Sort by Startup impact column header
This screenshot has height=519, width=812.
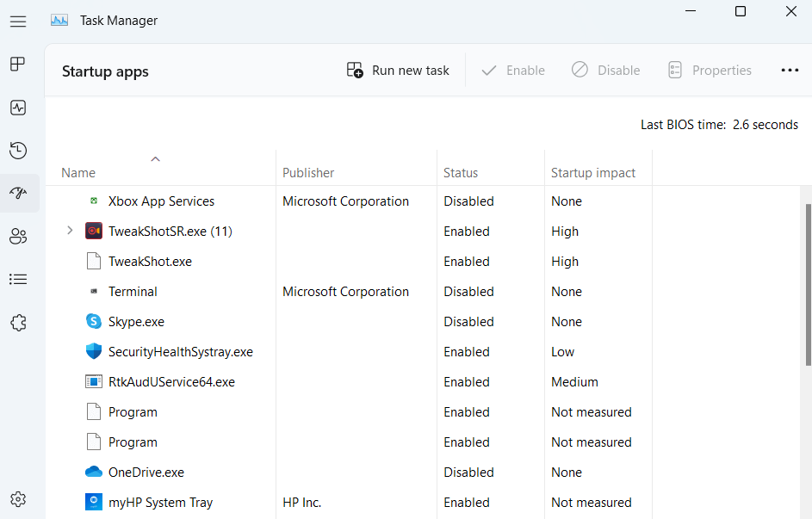pyautogui.click(x=593, y=173)
